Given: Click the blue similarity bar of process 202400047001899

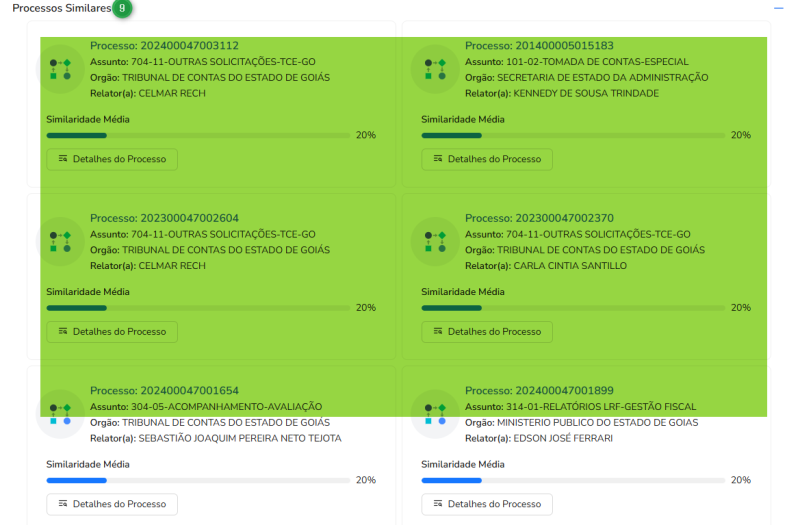Looking at the screenshot, I should point(573,480).
